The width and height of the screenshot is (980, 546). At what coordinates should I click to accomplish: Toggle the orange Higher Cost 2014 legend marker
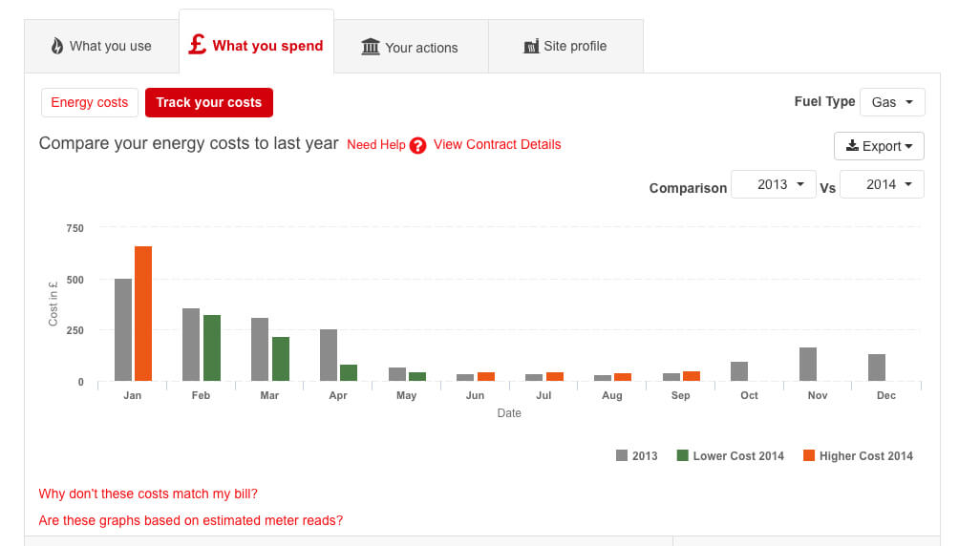pos(808,455)
